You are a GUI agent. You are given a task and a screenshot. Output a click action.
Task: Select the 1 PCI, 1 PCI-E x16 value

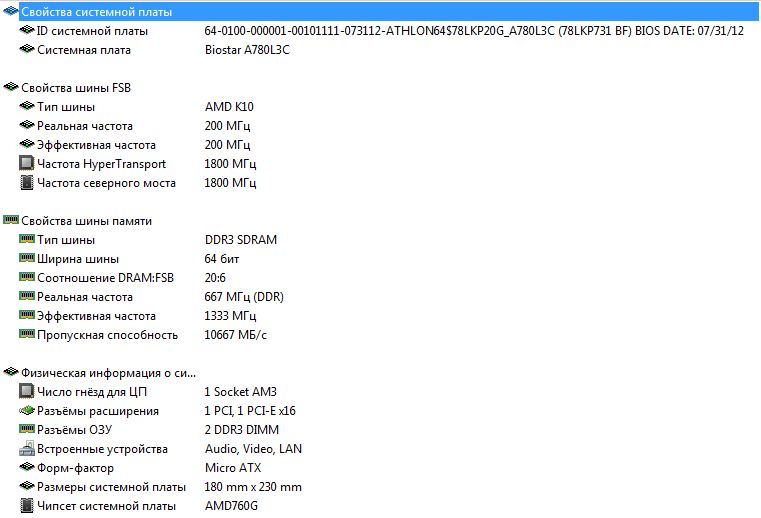point(250,411)
